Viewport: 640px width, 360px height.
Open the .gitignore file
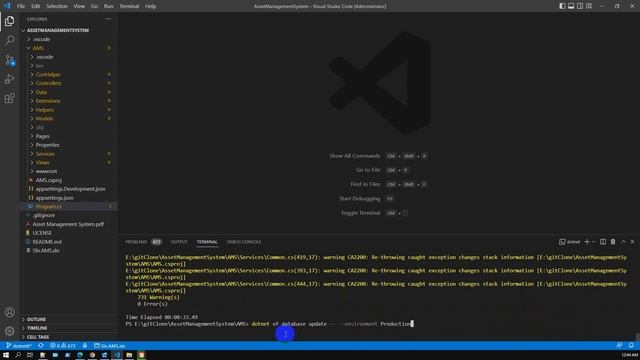pos(69,215)
